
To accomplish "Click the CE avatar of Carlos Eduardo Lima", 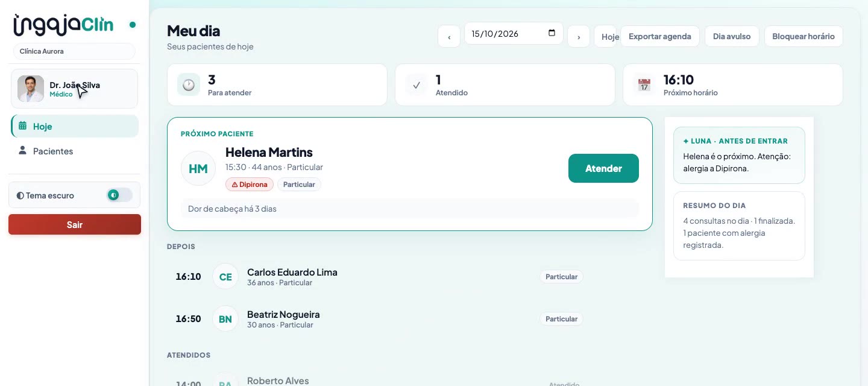I will point(225,277).
